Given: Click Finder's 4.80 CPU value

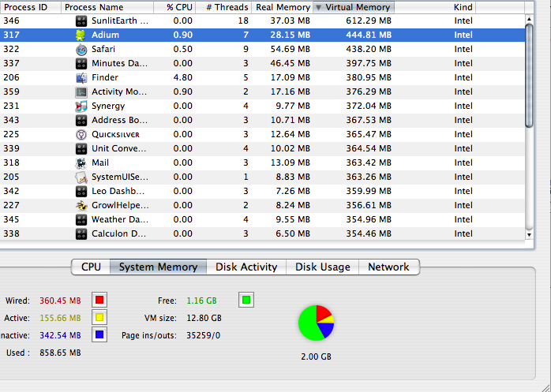Looking at the screenshot, I should tap(182, 77).
